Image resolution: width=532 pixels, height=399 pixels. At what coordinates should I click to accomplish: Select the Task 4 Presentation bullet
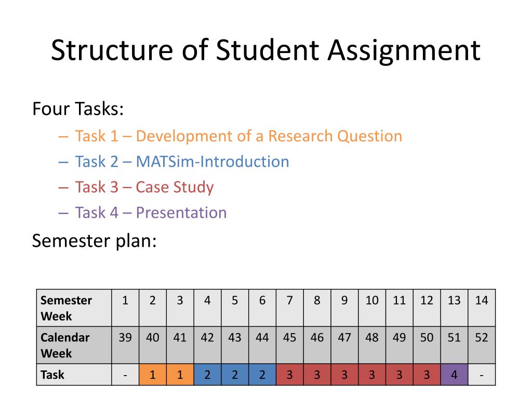(151, 212)
